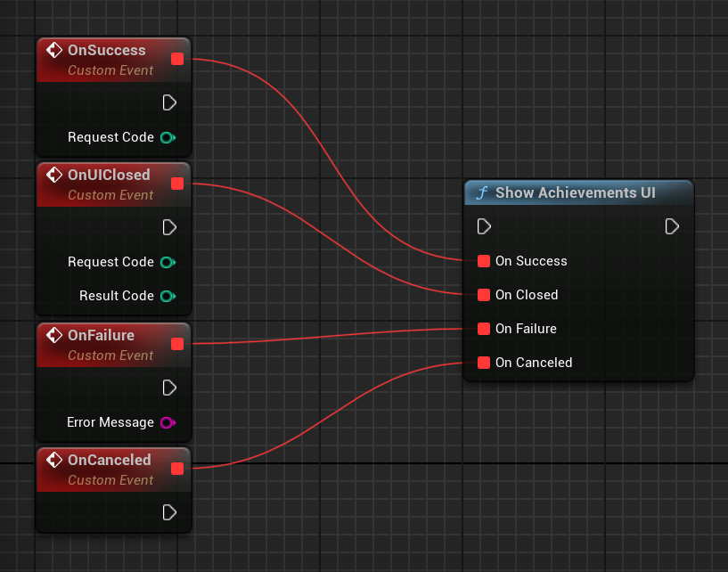This screenshot has height=572, width=728.
Task: Click Request Code label in OnUIClosed node
Action: tap(111, 262)
